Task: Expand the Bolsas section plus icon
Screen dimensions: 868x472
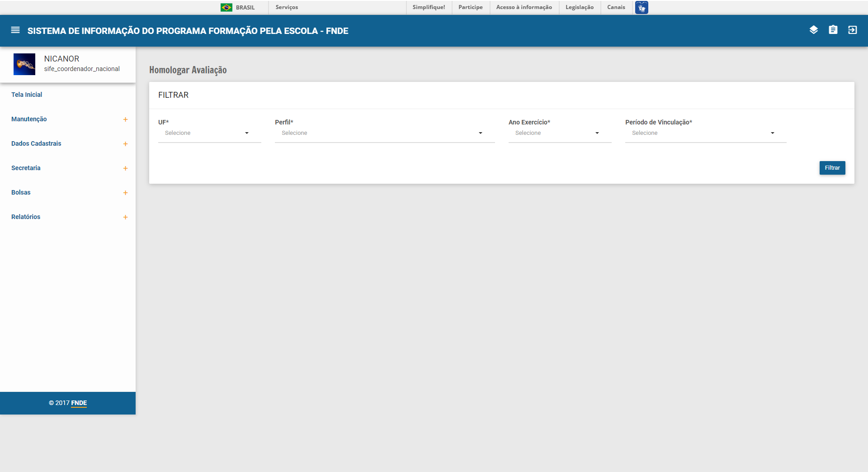Action: pyautogui.click(x=125, y=193)
